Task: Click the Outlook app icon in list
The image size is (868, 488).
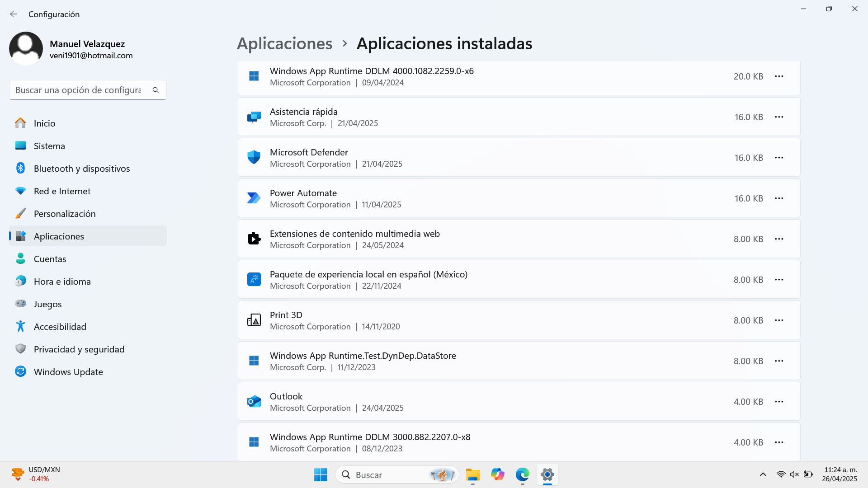Action: [254, 401]
